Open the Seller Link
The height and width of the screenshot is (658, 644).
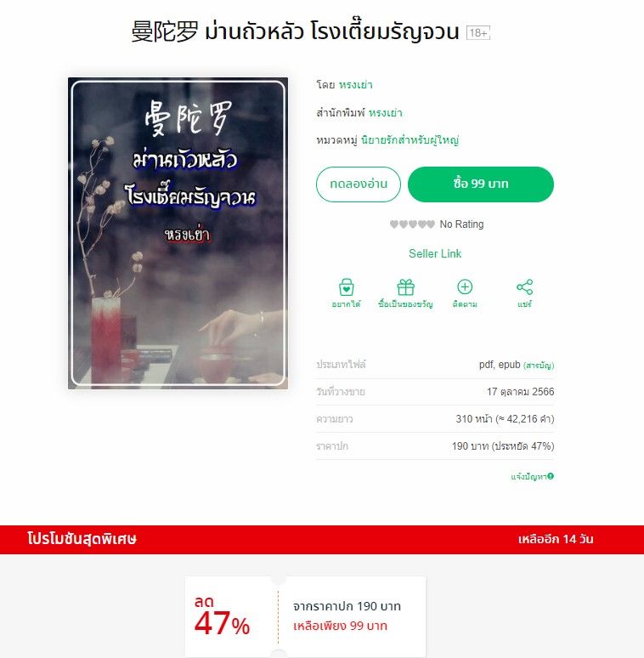click(x=435, y=253)
